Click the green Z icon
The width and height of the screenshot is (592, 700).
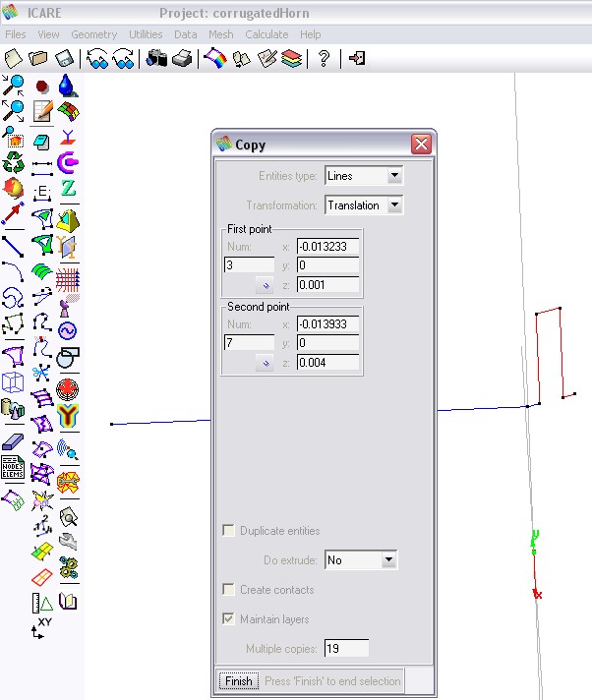[x=68, y=188]
